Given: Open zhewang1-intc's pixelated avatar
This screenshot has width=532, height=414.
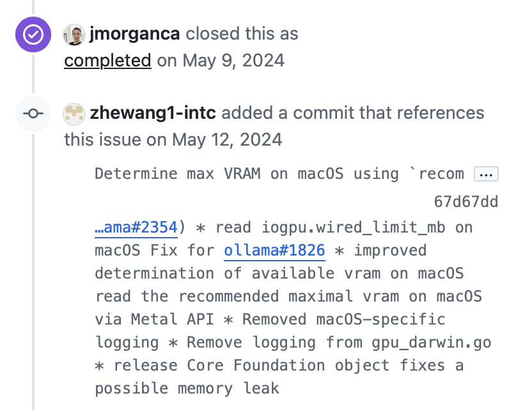Looking at the screenshot, I should tap(74, 114).
